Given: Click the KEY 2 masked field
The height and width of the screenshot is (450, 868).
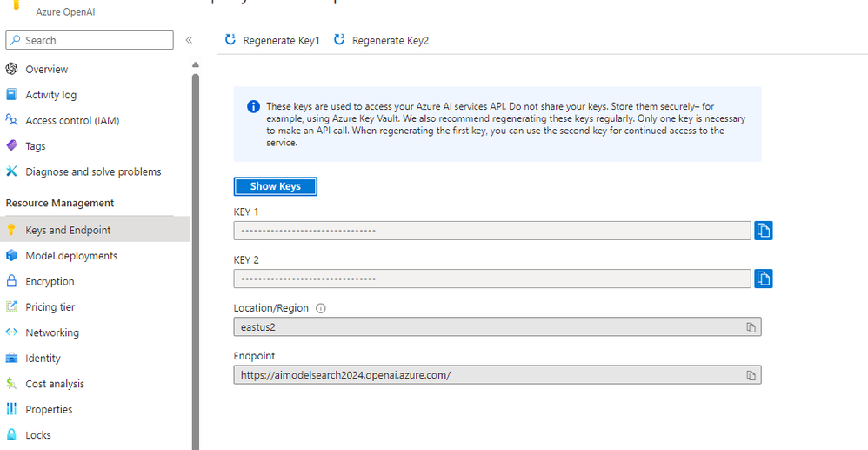Looking at the screenshot, I should (x=492, y=279).
